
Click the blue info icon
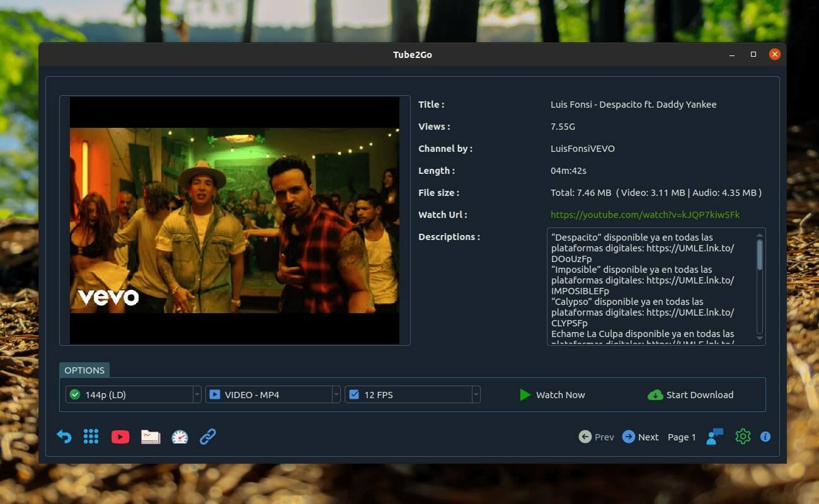pos(765,437)
